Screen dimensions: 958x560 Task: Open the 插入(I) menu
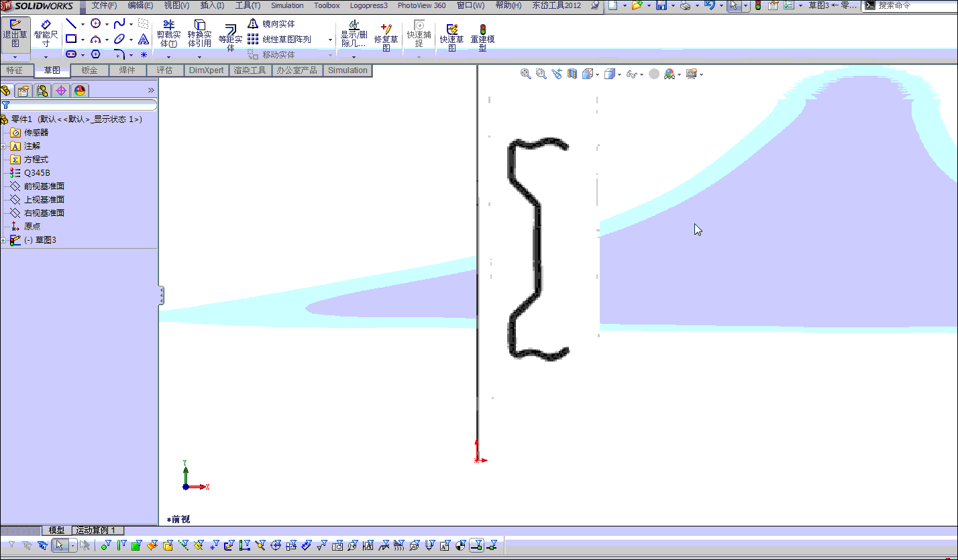(212, 5)
